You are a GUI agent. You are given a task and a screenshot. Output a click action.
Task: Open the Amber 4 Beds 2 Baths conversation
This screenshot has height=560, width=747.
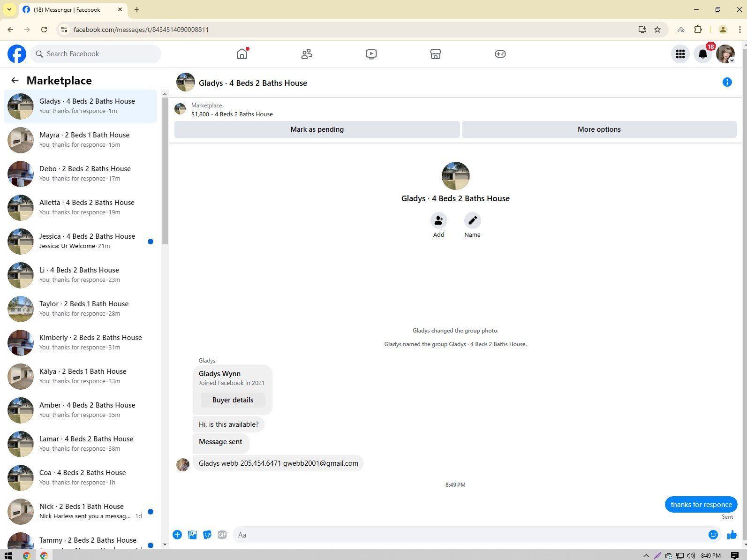tap(81, 410)
